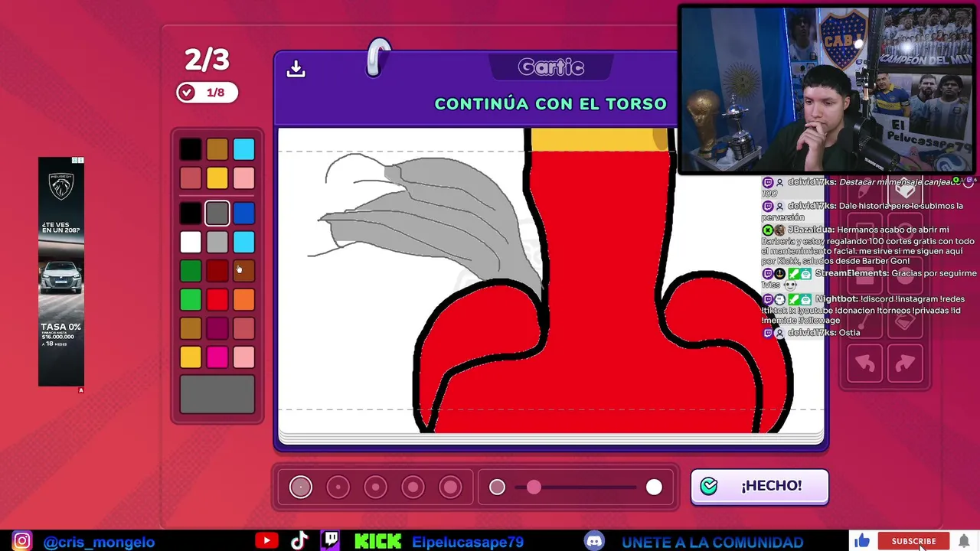Image resolution: width=980 pixels, height=551 pixels.
Task: Click the maximum opacity white circle
Action: (x=654, y=487)
